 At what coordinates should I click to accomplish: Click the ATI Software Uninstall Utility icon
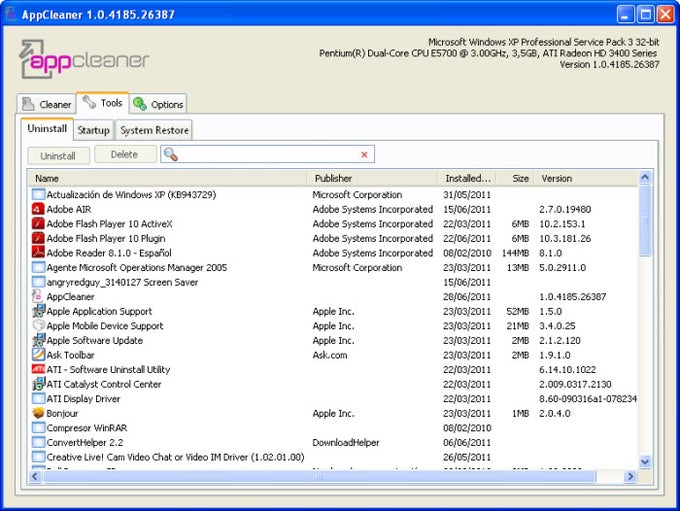click(x=38, y=370)
